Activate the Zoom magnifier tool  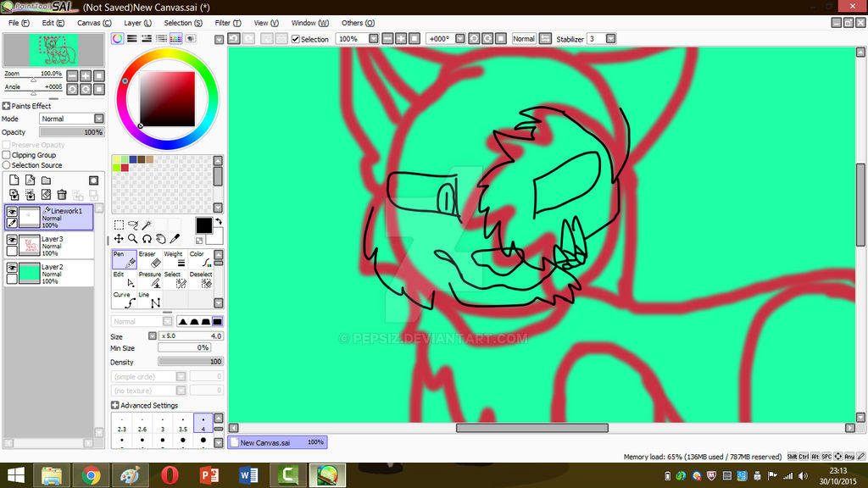pyautogui.click(x=133, y=238)
